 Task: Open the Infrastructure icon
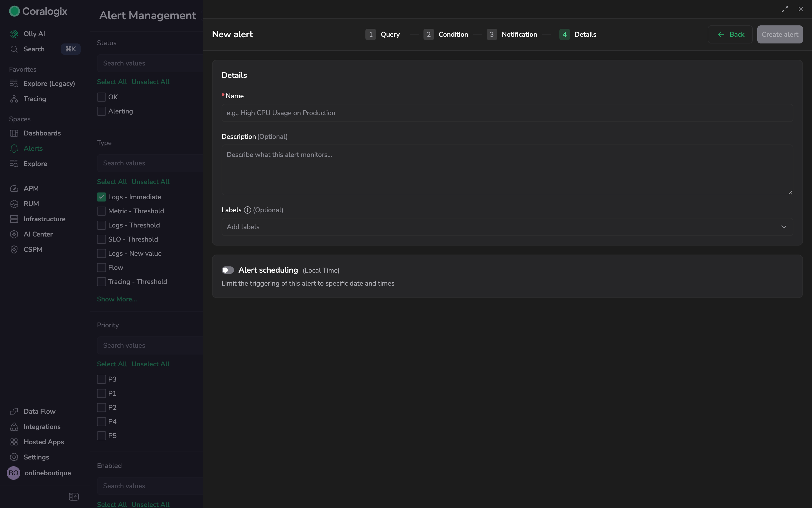[x=14, y=219]
